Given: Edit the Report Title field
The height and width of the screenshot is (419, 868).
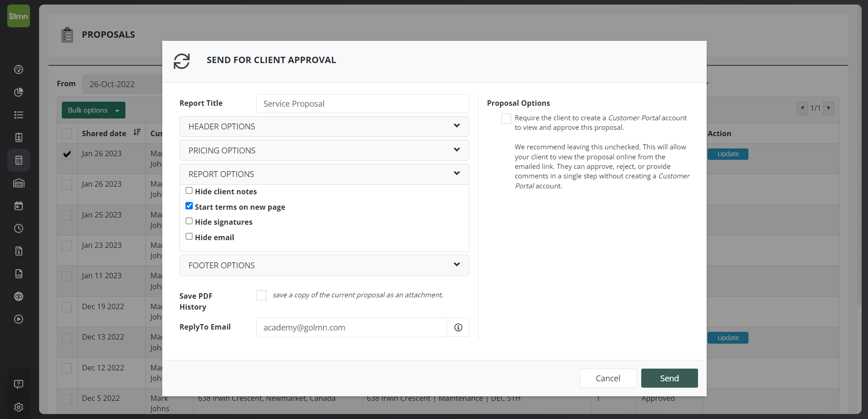Looking at the screenshot, I should (363, 104).
